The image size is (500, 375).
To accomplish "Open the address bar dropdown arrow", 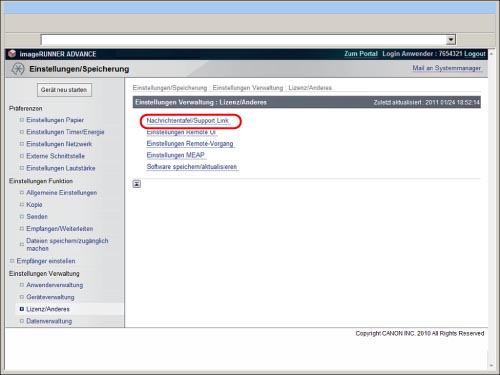I will point(451,40).
